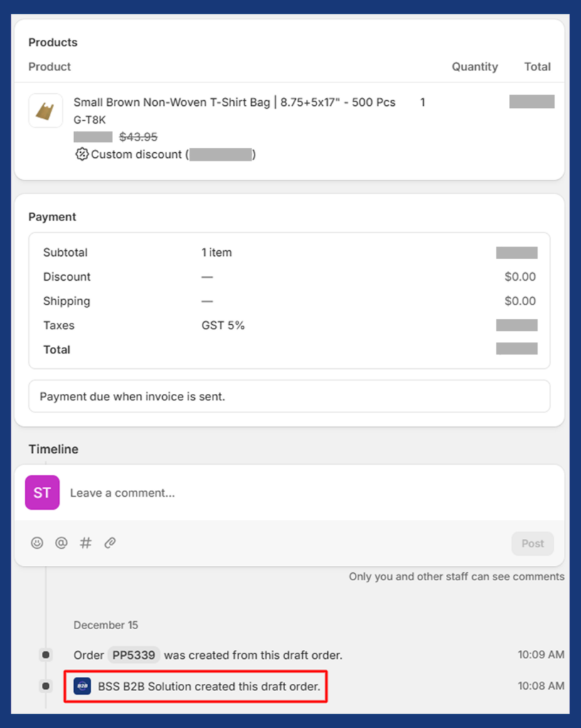Click the BSS B2B Solution app icon
The image size is (581, 728).
[82, 686]
